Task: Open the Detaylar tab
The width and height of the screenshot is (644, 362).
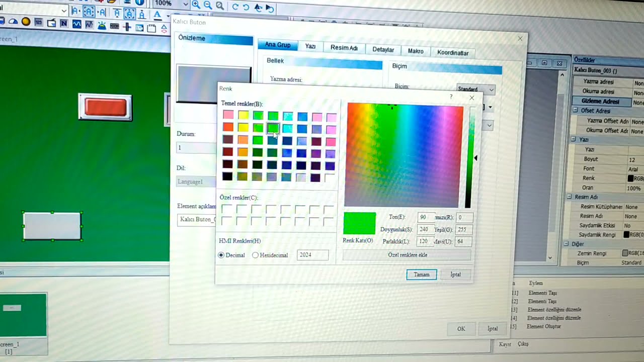Action: pos(383,49)
